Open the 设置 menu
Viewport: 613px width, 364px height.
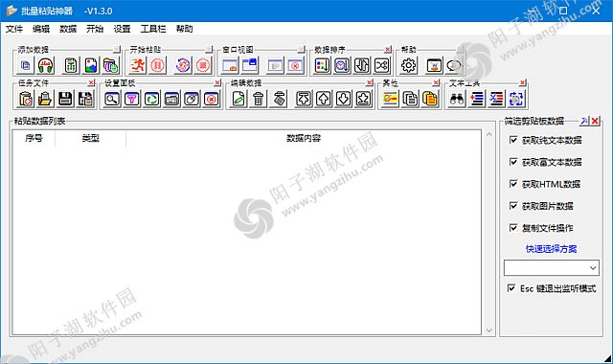pos(122,29)
